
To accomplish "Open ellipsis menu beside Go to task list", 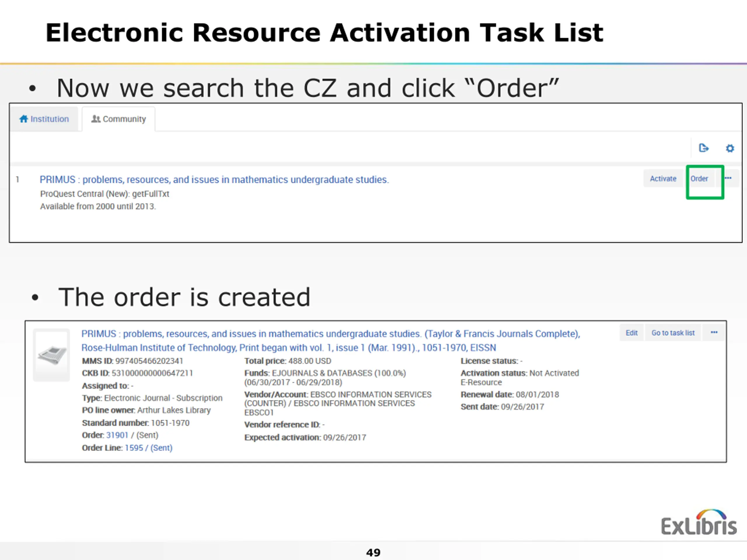I will coord(714,332).
